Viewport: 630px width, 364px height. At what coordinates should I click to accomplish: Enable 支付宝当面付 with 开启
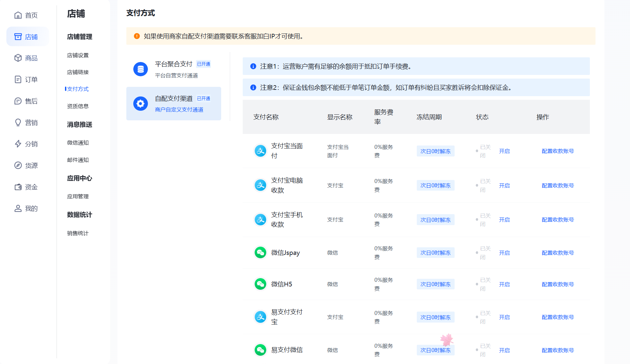(x=504, y=151)
